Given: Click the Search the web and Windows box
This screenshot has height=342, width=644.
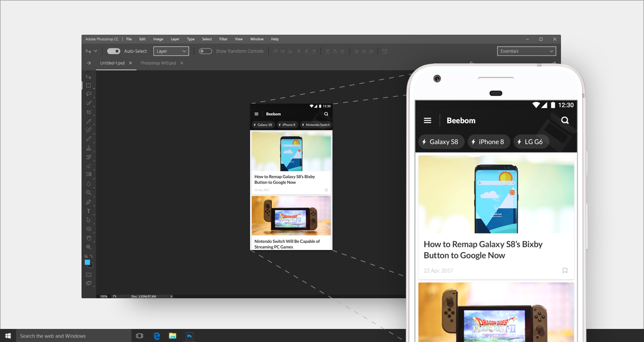Looking at the screenshot, I should pyautogui.click(x=73, y=335).
